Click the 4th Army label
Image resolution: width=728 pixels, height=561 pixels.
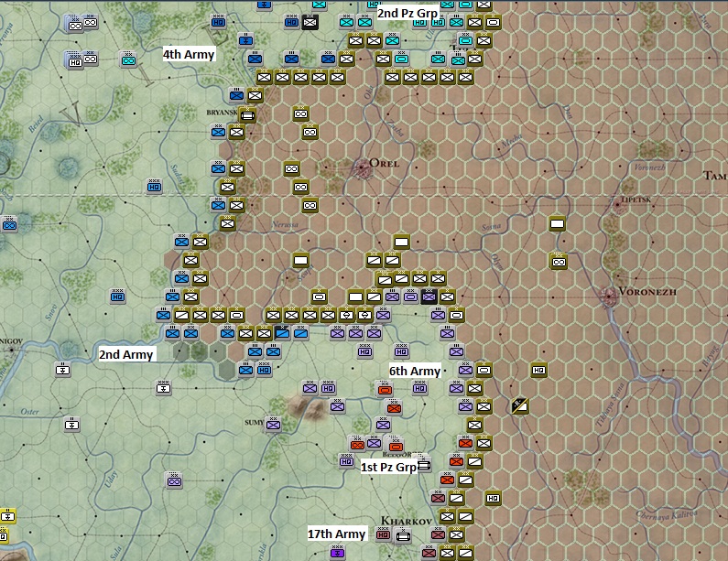click(x=189, y=54)
